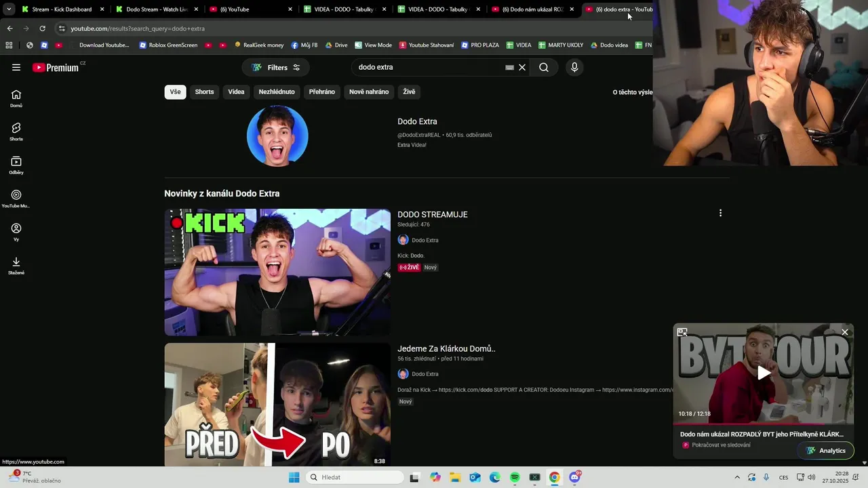Image resolution: width=868 pixels, height=488 pixels.
Task: Select the Živě filter chip
Action: 409,91
